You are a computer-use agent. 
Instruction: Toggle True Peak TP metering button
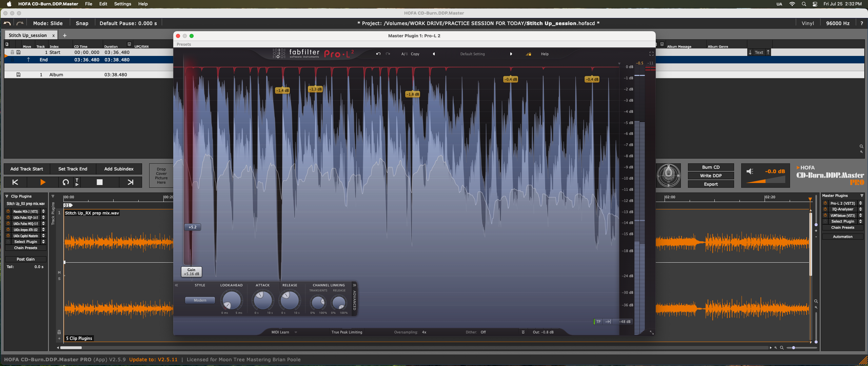(598, 322)
